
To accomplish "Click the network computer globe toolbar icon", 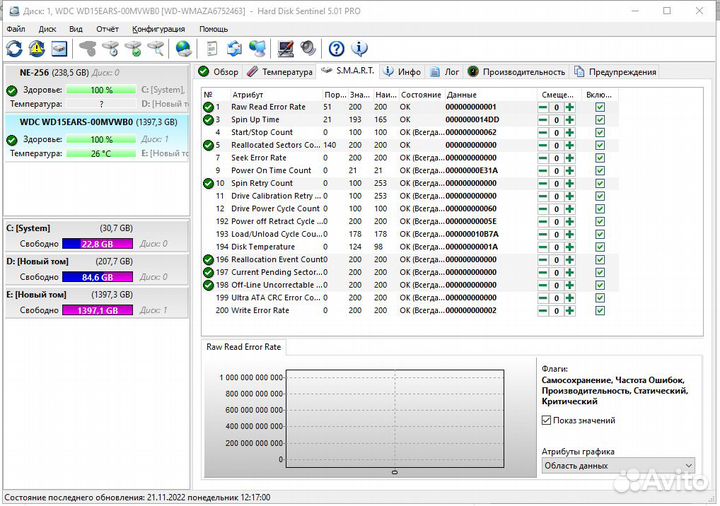I will [x=258, y=48].
